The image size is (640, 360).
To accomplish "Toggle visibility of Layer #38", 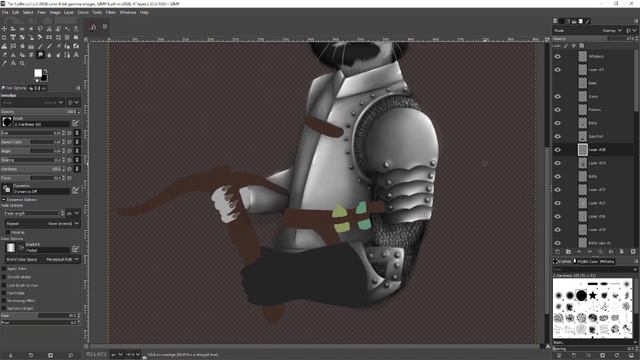I will click(x=558, y=150).
